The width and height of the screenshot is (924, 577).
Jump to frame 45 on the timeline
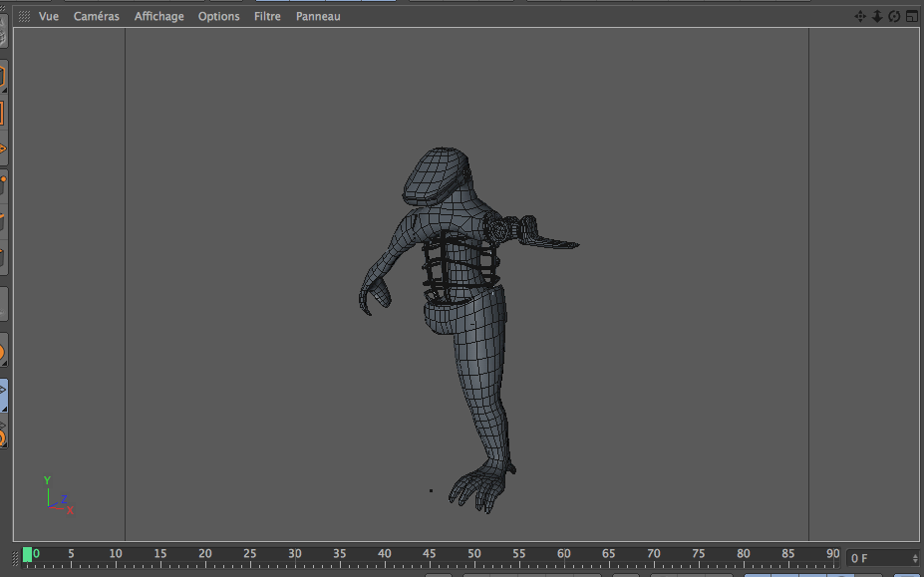click(430, 556)
